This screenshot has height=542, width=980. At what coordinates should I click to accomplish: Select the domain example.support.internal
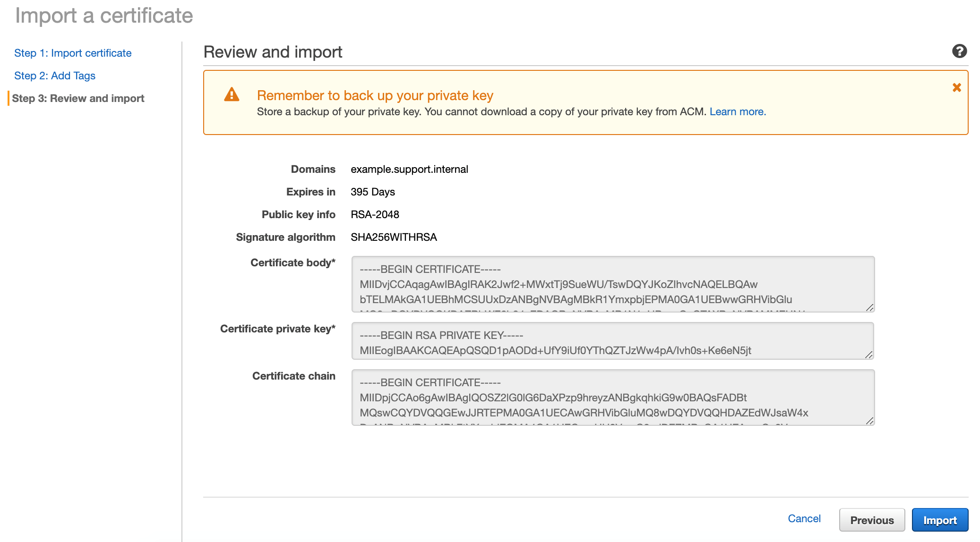[x=409, y=169]
